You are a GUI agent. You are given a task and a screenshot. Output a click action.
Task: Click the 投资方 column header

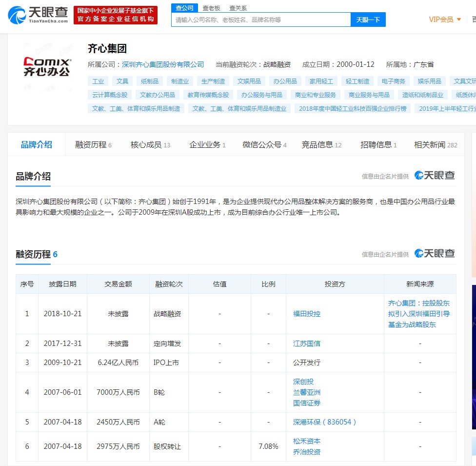[x=335, y=284]
